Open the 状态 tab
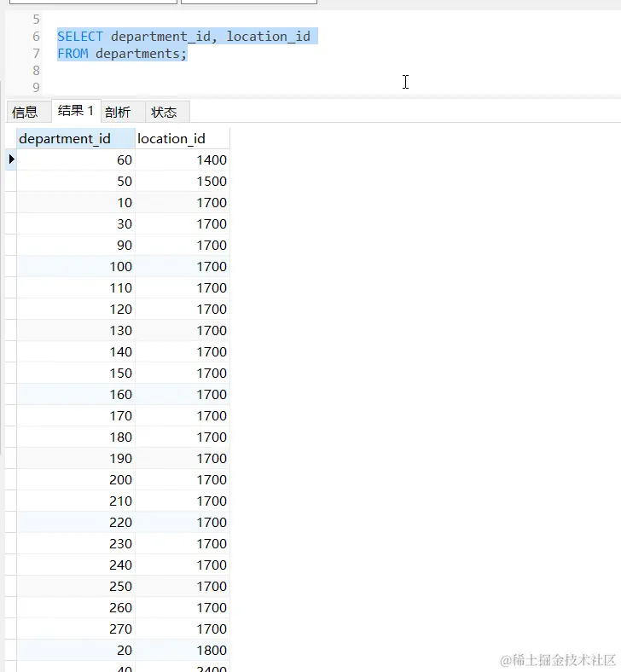This screenshot has height=672, width=621. point(167,113)
